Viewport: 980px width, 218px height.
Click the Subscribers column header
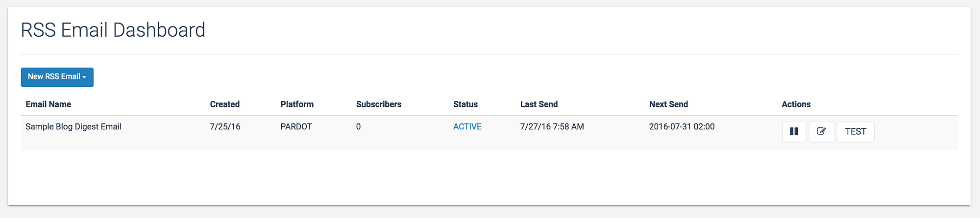click(379, 104)
